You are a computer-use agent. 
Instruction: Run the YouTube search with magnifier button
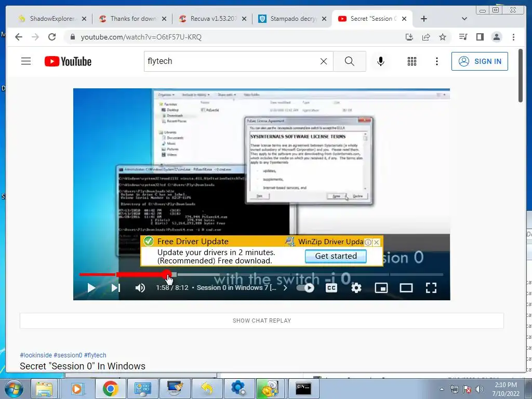pos(350,61)
